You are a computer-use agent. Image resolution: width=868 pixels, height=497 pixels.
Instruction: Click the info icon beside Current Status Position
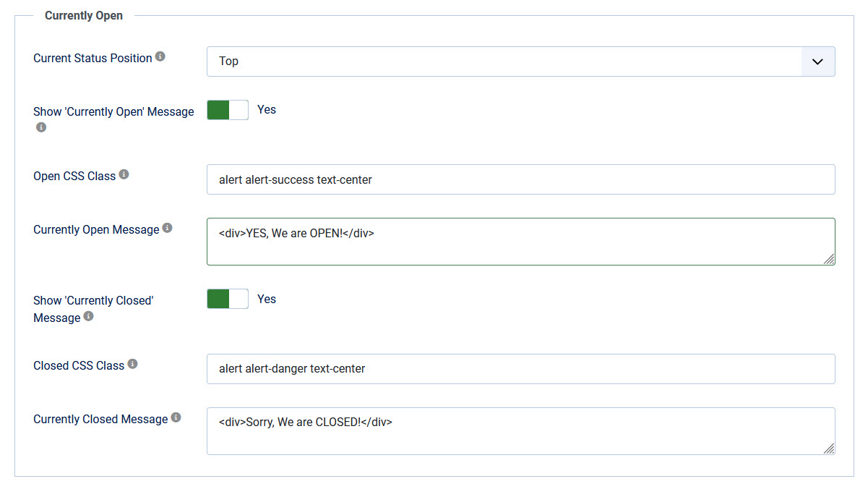tap(160, 56)
